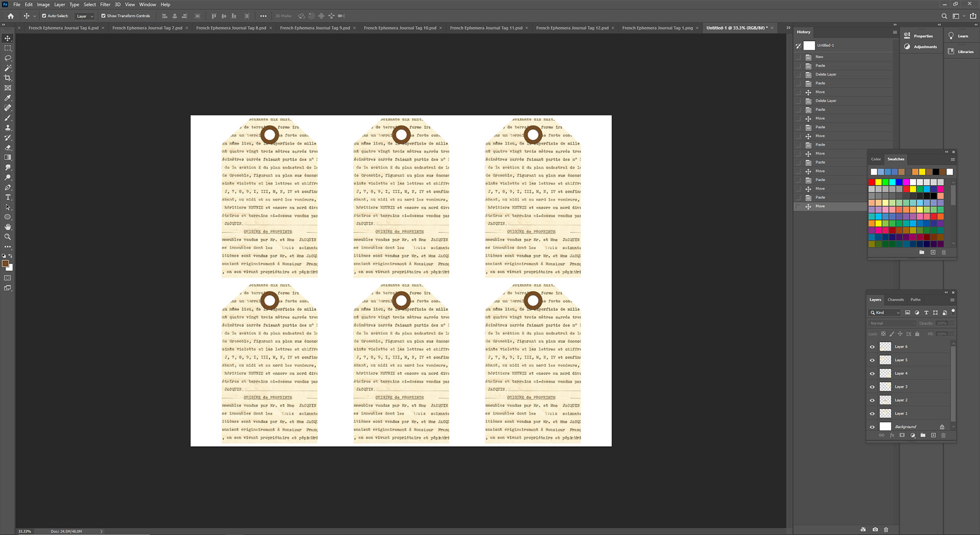Open Layers panel options menu

click(952, 300)
